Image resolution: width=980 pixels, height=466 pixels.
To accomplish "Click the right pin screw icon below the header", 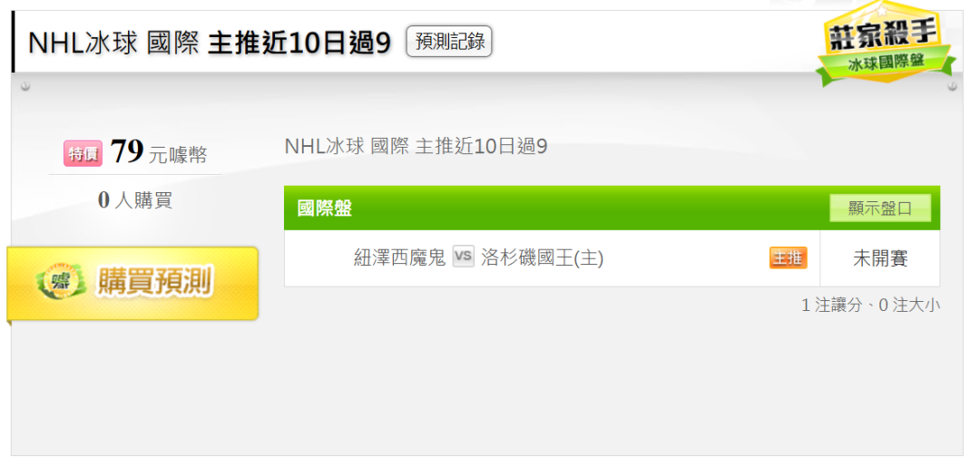I will click(x=952, y=86).
